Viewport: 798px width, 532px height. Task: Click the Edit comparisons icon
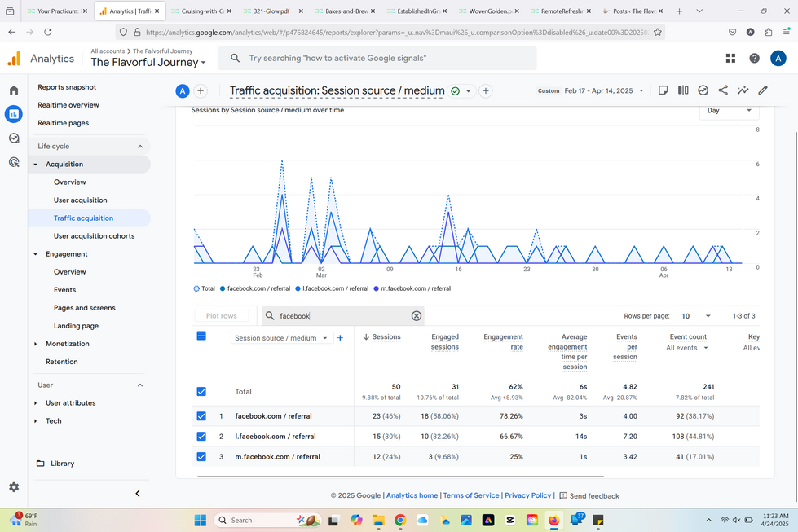[x=683, y=90]
